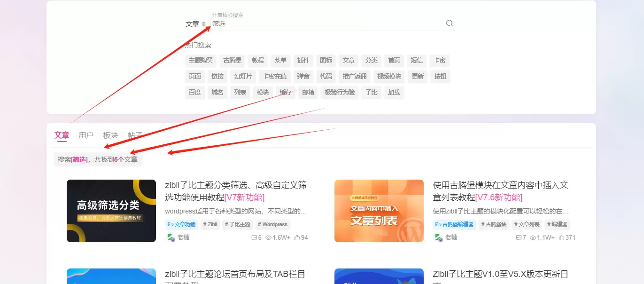Open article title zibll子比主题分类筛选教程
Screen dimensions: 644x284
236,191
